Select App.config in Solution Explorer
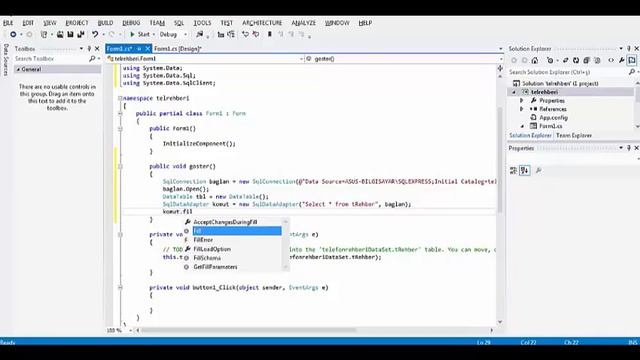Image resolution: width=640 pixels, height=360 pixels. [553, 118]
